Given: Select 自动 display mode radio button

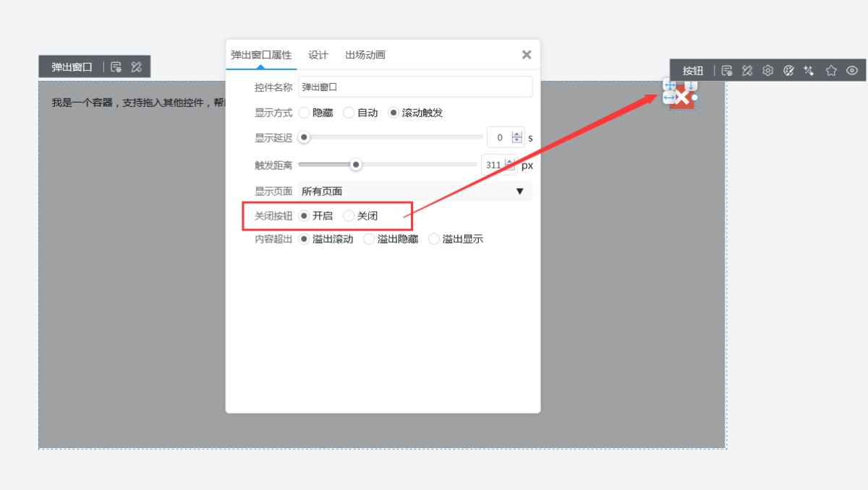Looking at the screenshot, I should 349,113.
